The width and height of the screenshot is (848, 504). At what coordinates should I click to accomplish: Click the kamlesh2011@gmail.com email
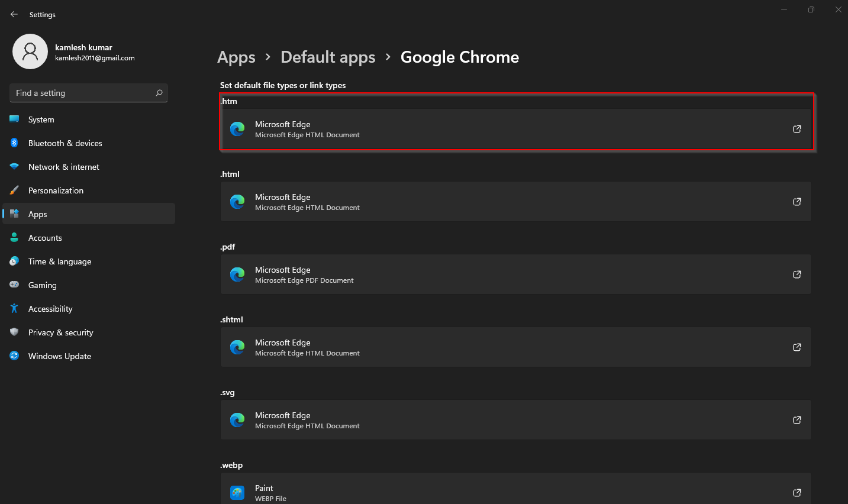coord(95,58)
